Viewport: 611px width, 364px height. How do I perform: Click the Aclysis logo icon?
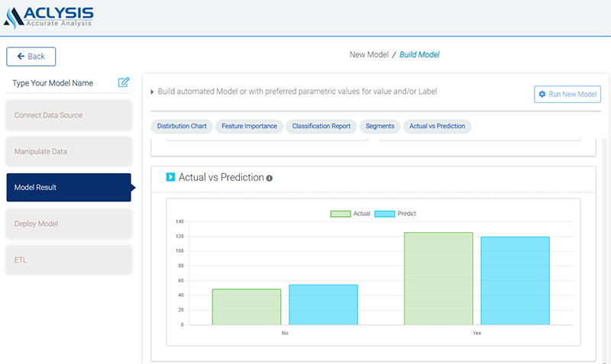click(x=14, y=16)
